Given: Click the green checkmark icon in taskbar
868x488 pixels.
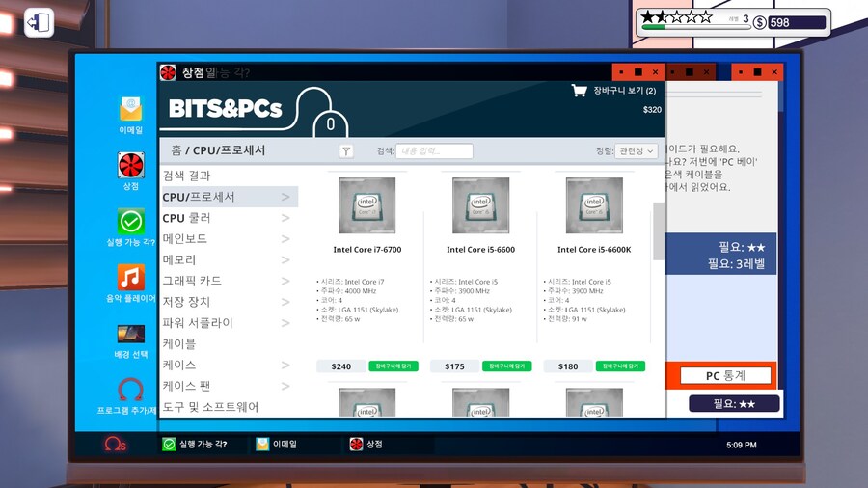Looking at the screenshot, I should point(169,445).
